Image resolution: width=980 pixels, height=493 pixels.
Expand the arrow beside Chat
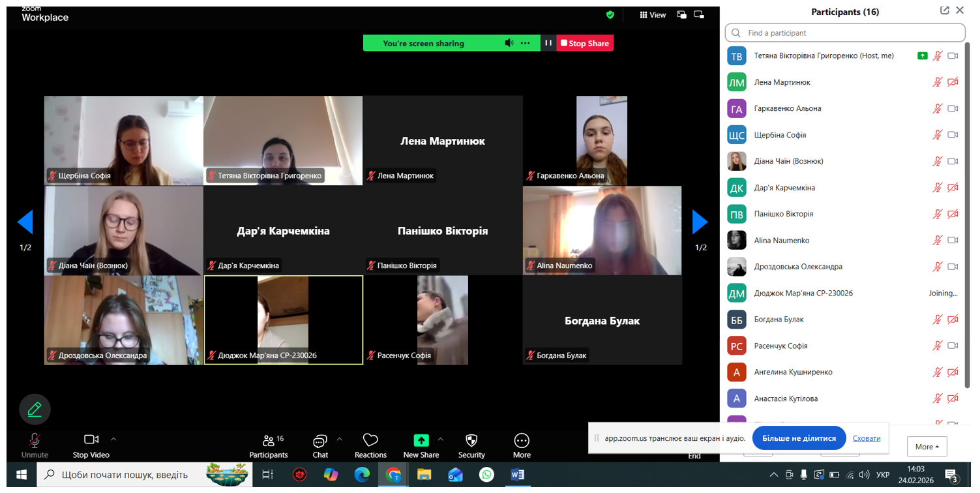[x=339, y=439]
